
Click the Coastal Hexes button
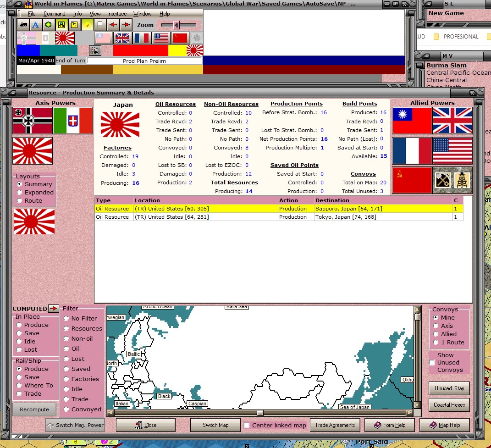coord(449,405)
